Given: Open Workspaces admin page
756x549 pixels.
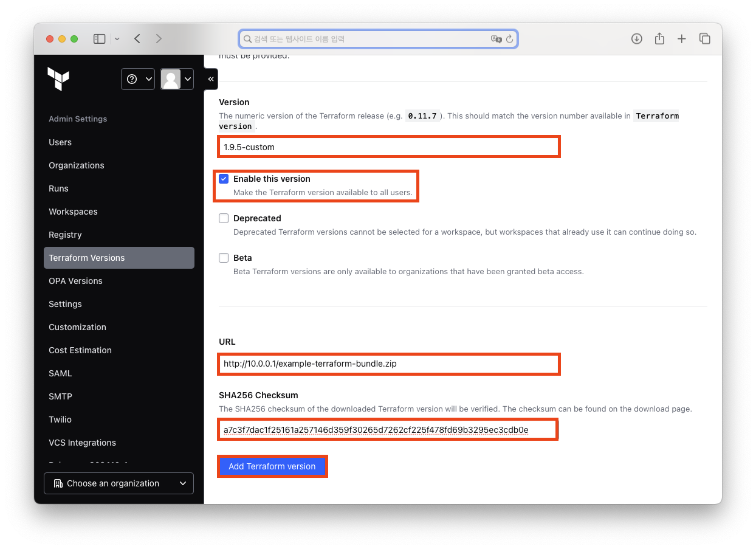Looking at the screenshot, I should (73, 212).
